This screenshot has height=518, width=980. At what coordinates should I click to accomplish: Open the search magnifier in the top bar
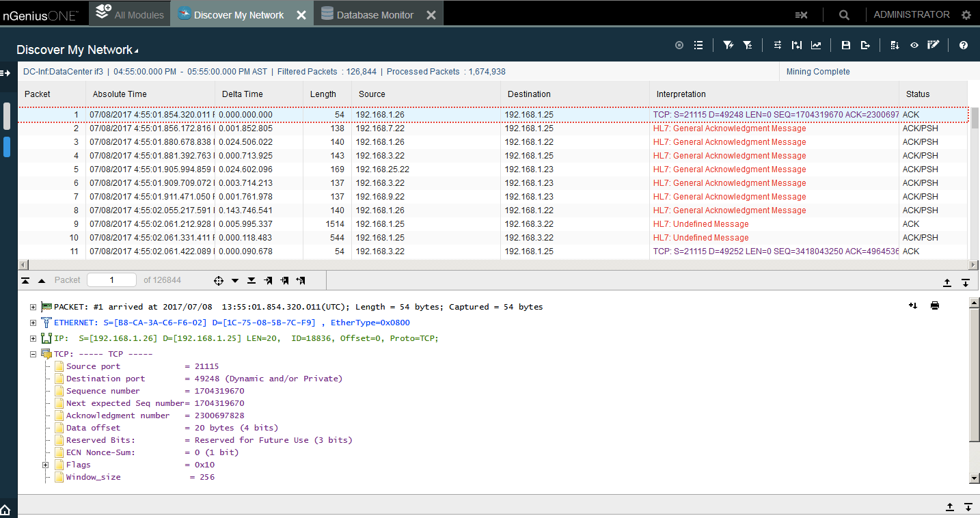844,15
